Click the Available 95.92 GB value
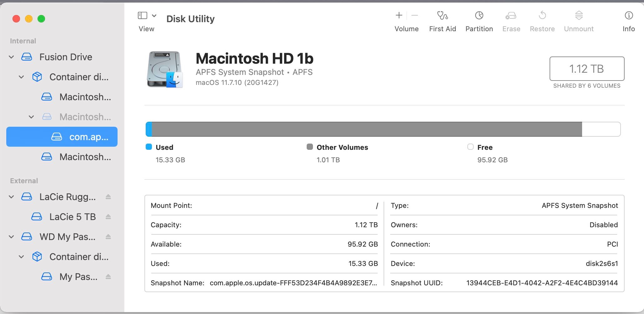The width and height of the screenshot is (644, 314). [x=363, y=244]
